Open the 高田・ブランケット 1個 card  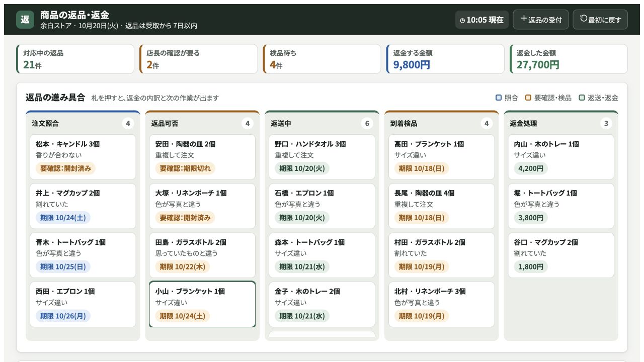click(x=441, y=157)
